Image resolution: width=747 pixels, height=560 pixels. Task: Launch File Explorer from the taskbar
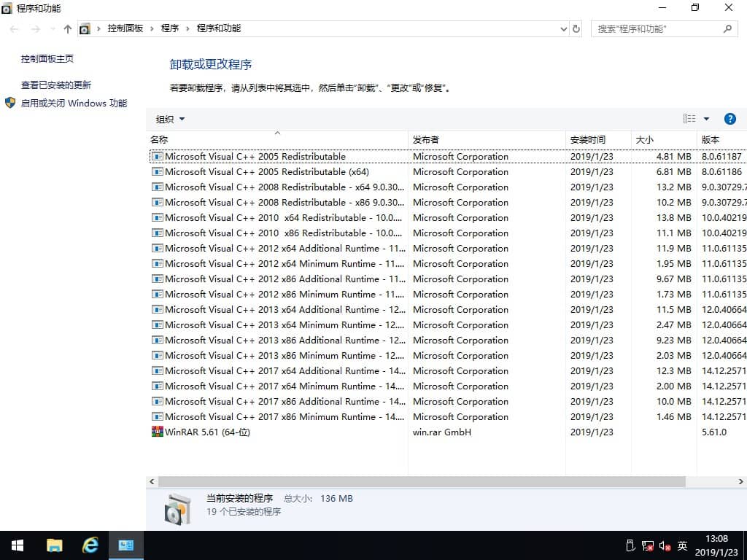[x=54, y=545]
